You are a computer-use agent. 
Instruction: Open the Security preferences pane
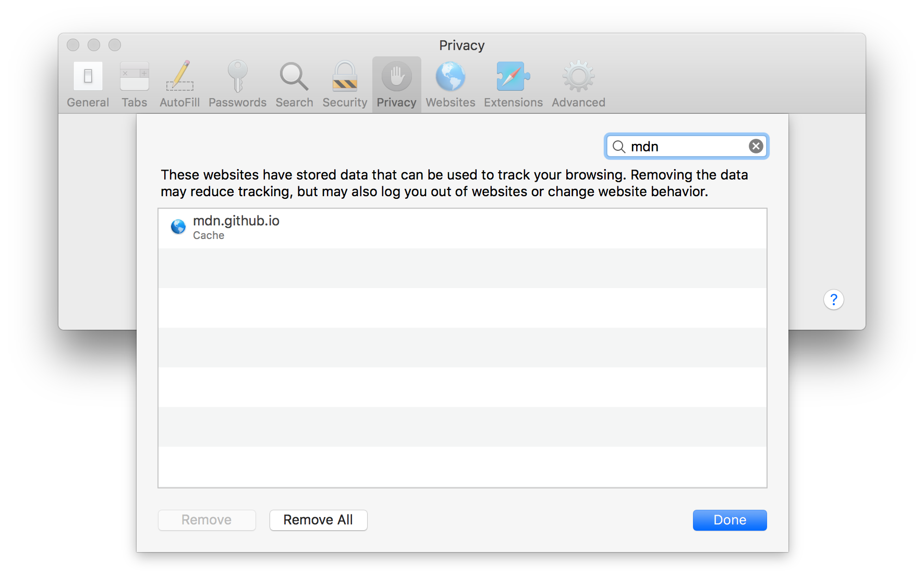[345, 85]
